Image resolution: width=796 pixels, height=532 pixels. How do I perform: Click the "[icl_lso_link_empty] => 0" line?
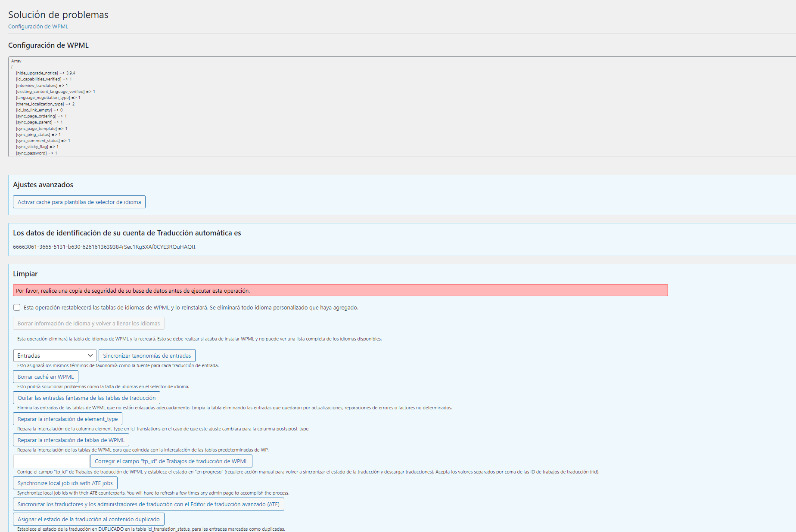[39, 110]
